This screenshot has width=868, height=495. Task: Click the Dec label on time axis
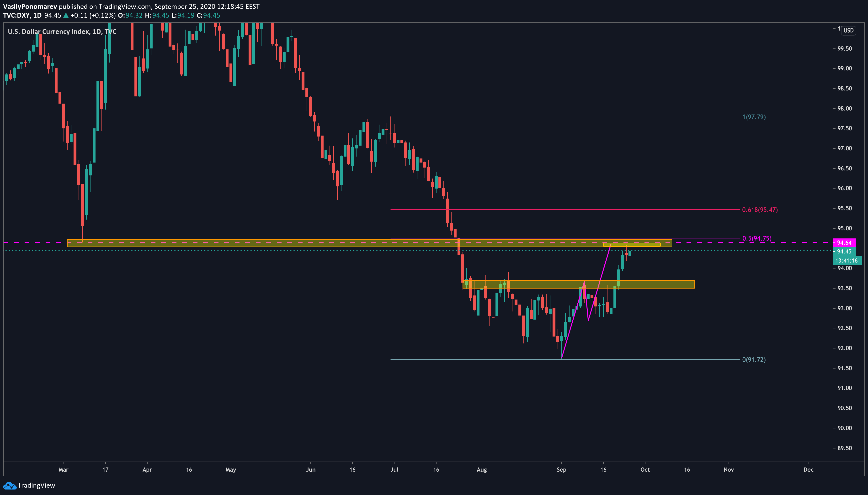[809, 469]
